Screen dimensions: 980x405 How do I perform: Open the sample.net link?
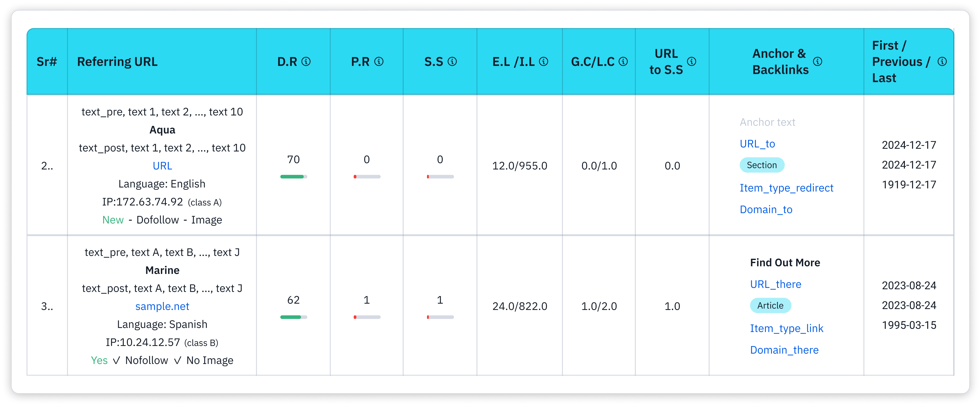pyautogui.click(x=162, y=306)
